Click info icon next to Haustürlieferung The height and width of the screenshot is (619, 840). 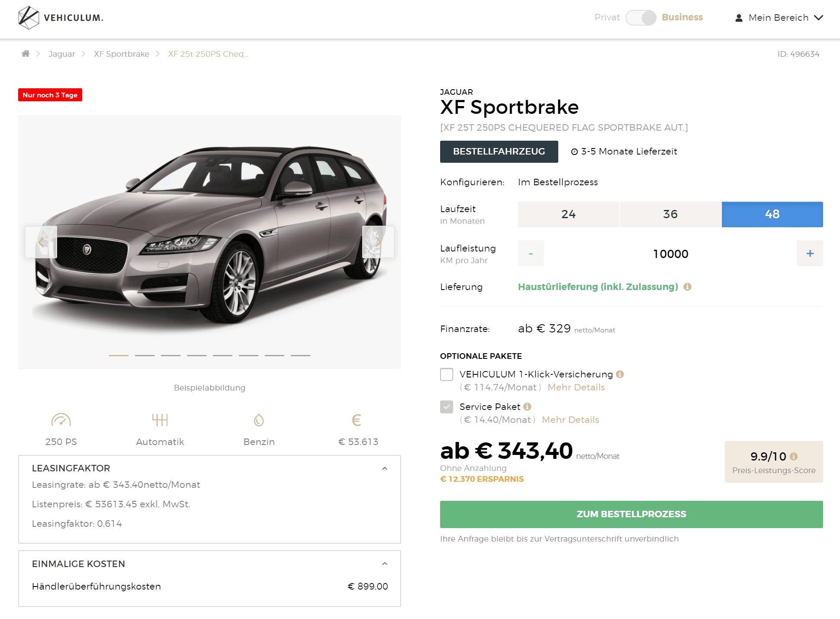coord(687,287)
